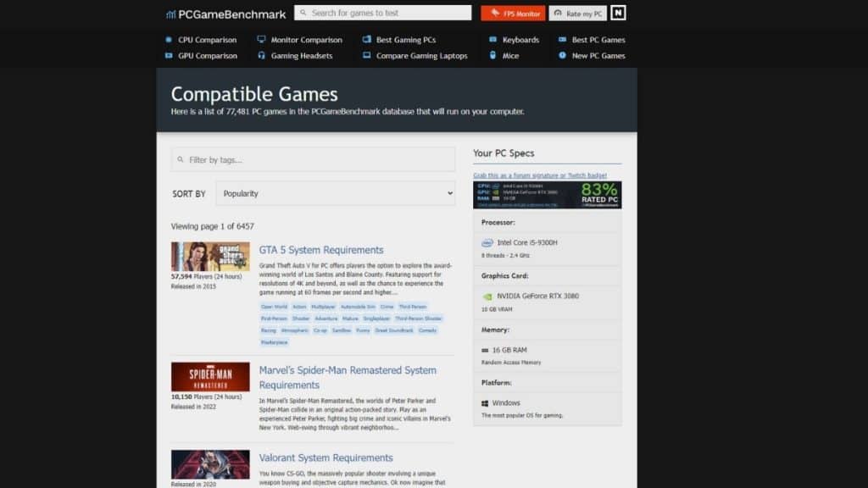Toggle the Multiplayer tag filter
The height and width of the screenshot is (488, 868).
point(325,306)
